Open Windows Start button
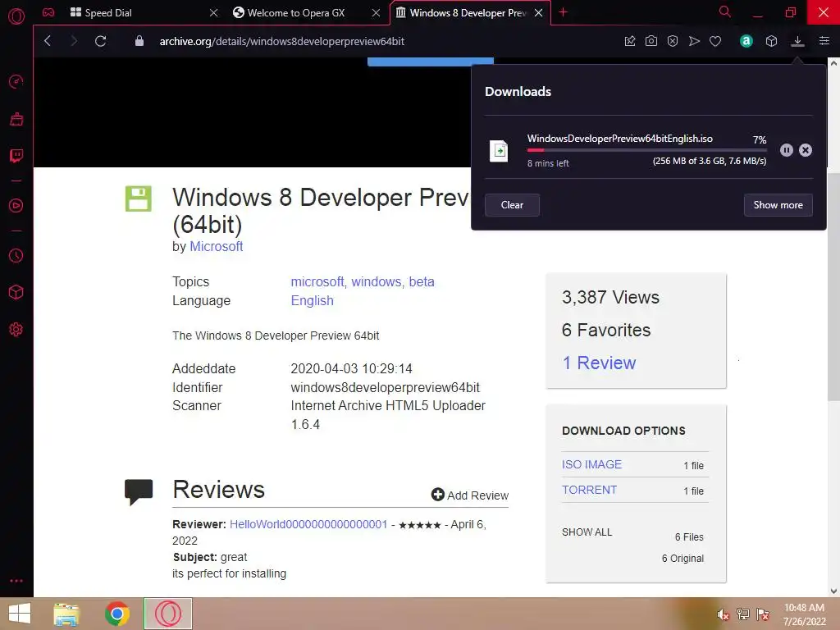Image resolution: width=840 pixels, height=630 pixels. pos(20,614)
